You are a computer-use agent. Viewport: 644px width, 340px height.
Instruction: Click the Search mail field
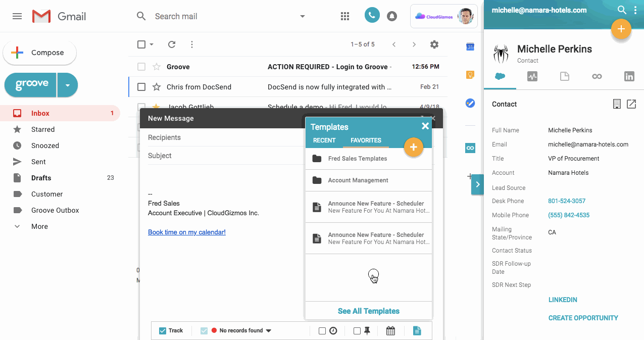click(x=222, y=16)
